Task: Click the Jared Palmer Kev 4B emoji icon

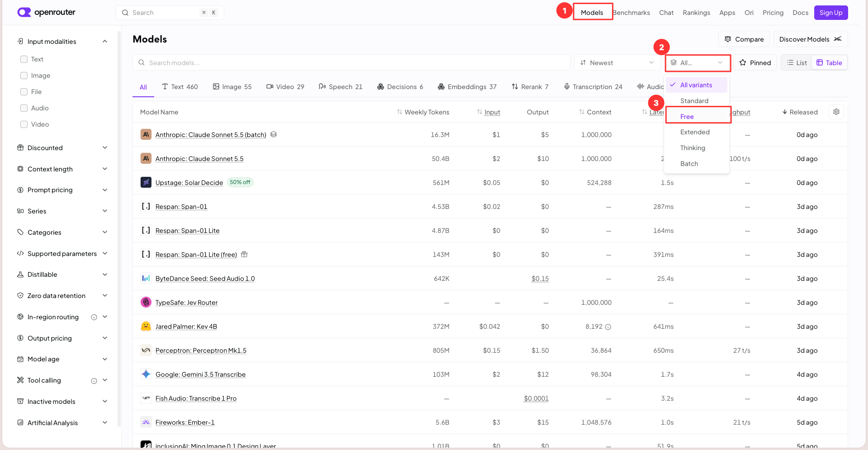Action: pyautogui.click(x=146, y=326)
